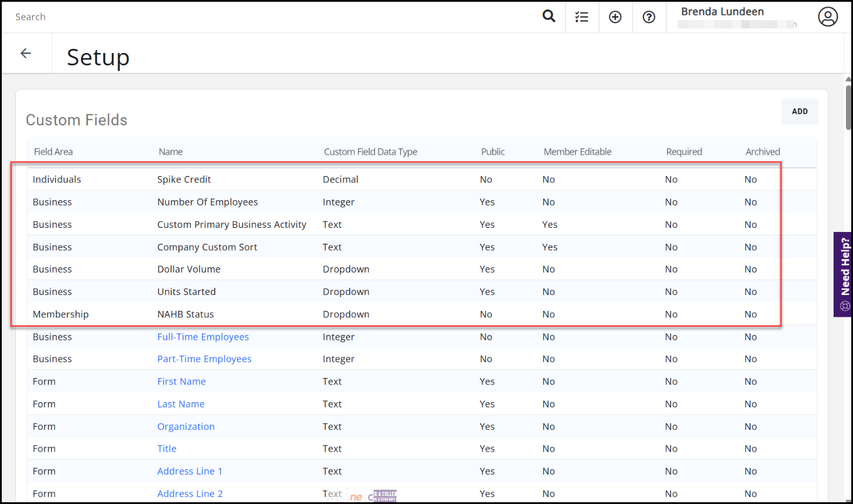Click the magnifying glass search icon

pyautogui.click(x=548, y=16)
